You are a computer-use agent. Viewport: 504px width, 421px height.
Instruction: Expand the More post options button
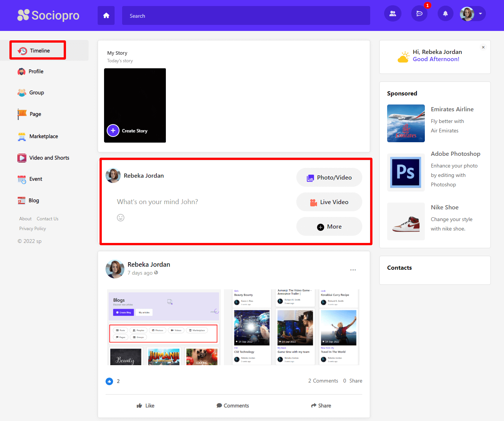[329, 227]
